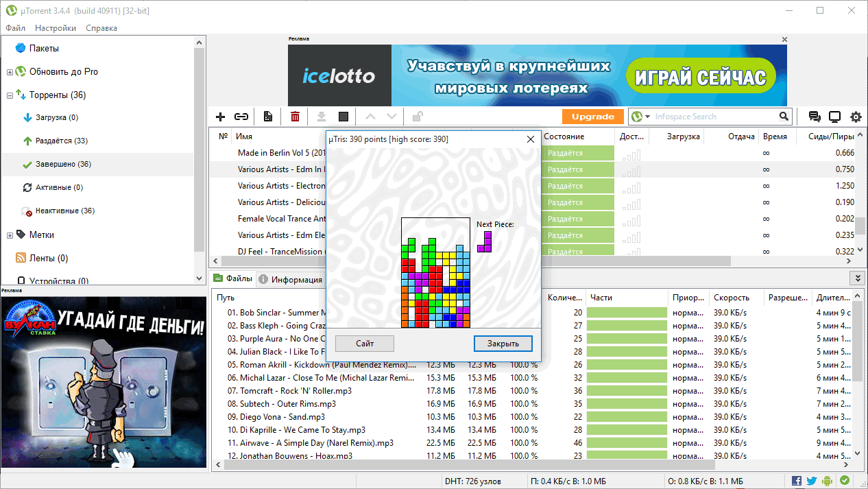Collapse the Торренты (36) tree node
The image size is (868, 489).
coord(10,95)
